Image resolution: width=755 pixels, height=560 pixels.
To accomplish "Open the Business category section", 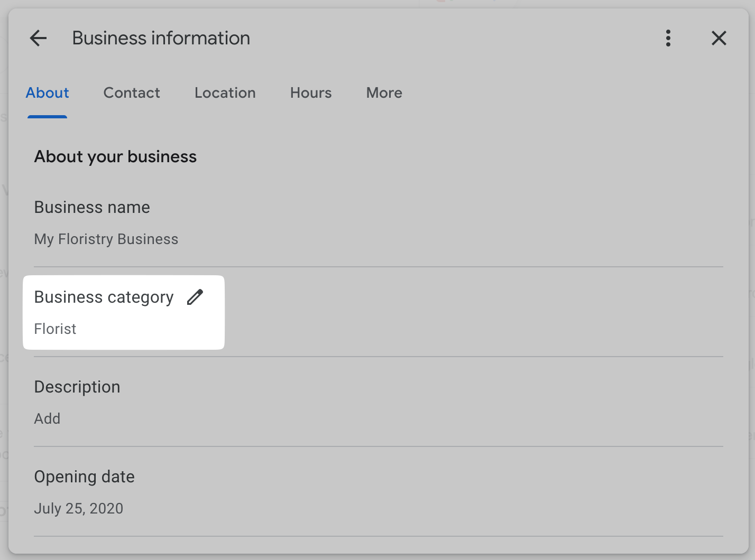I will click(104, 297).
